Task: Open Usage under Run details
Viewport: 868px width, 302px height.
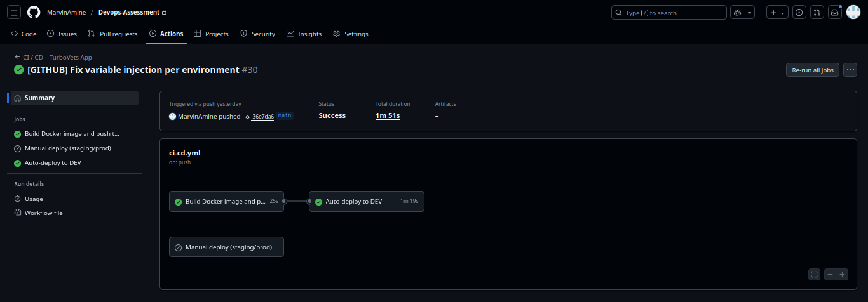Action: (x=74, y=199)
